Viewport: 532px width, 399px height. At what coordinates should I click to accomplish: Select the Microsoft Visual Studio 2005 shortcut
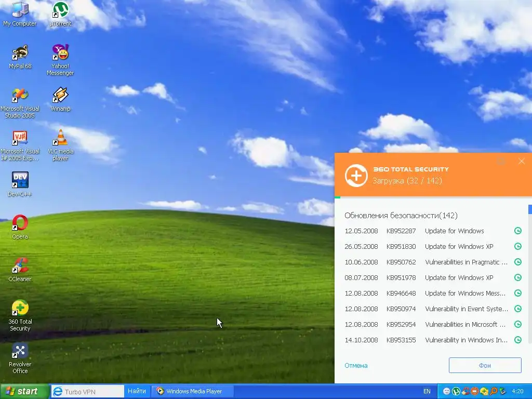tap(20, 103)
